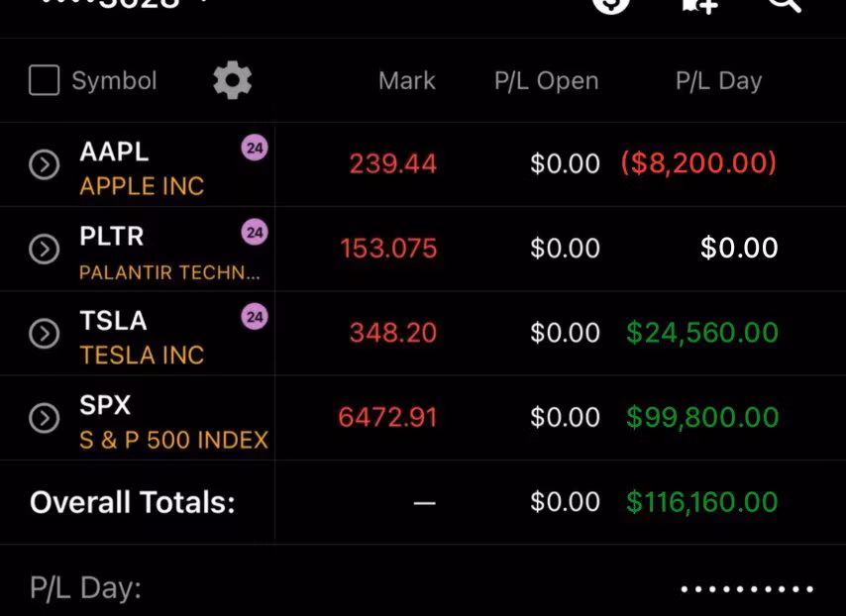Tap the 24-hour badge next to PLTR
Viewport: 846px width, 616px height.
255,233
